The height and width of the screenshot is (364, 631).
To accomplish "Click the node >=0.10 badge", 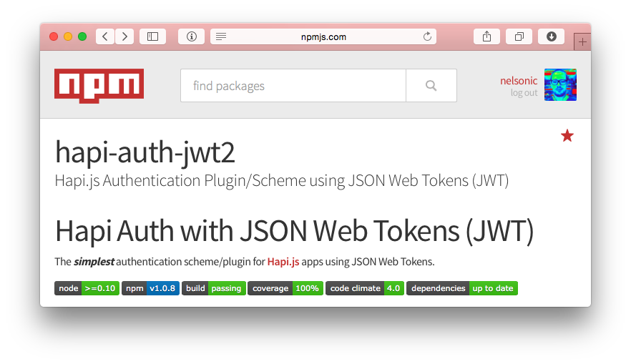I will (x=87, y=288).
